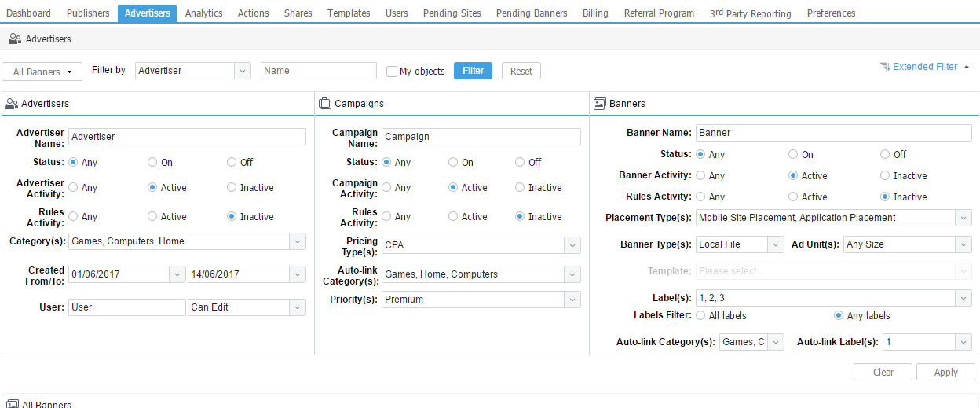Set Advertiser Activity to Any
Screen dimensions: 980x408
[73, 188]
